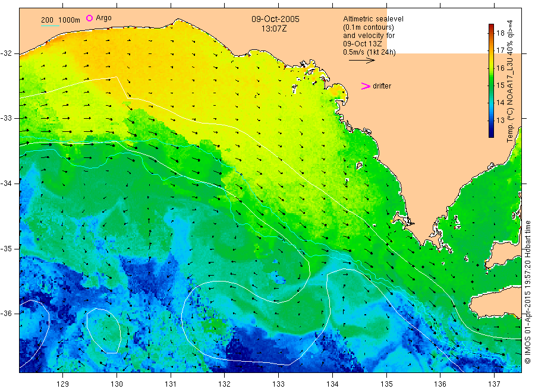The width and height of the screenshot is (535, 392).
Task: Click the '137' longitude axis label
Action: [494, 384]
